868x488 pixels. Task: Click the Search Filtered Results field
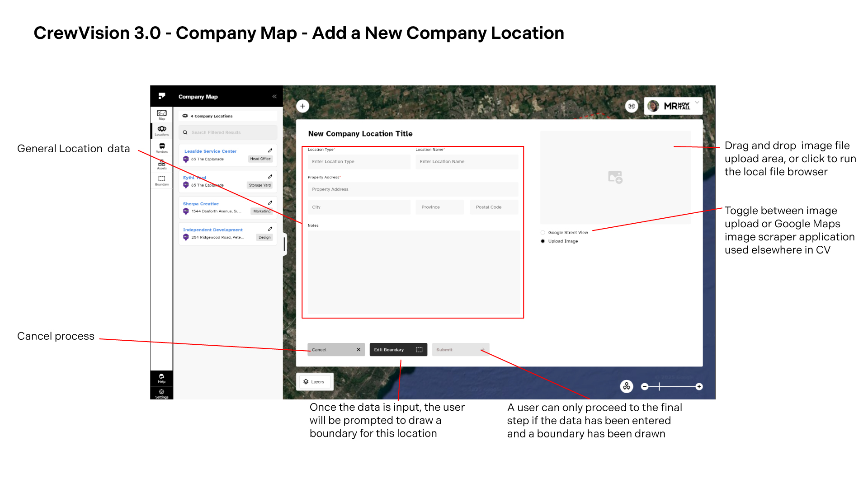pyautogui.click(x=228, y=132)
